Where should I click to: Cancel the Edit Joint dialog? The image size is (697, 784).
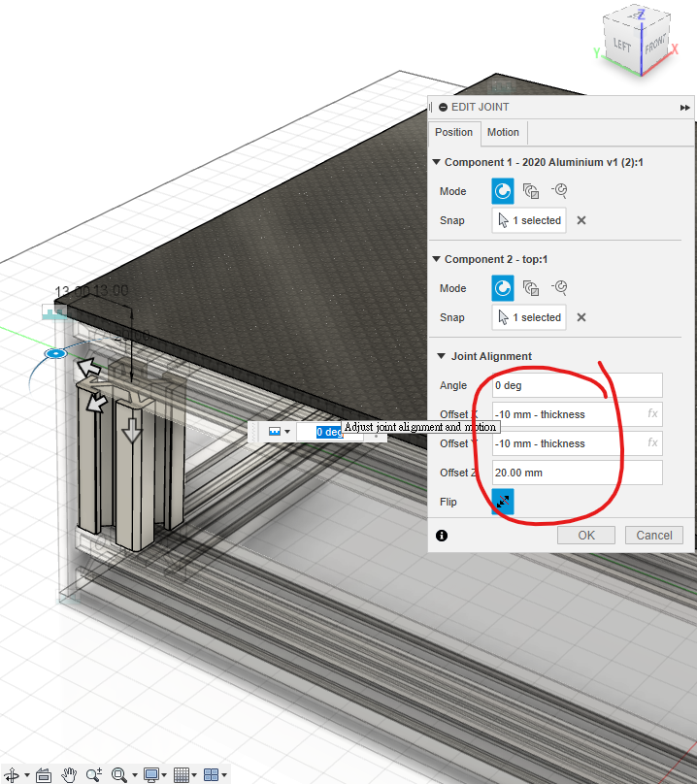654,535
